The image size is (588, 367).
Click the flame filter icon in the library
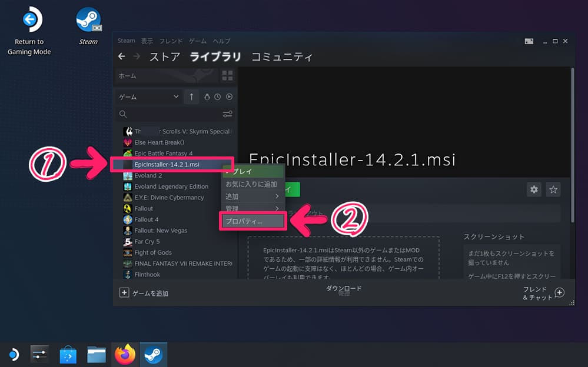point(207,97)
